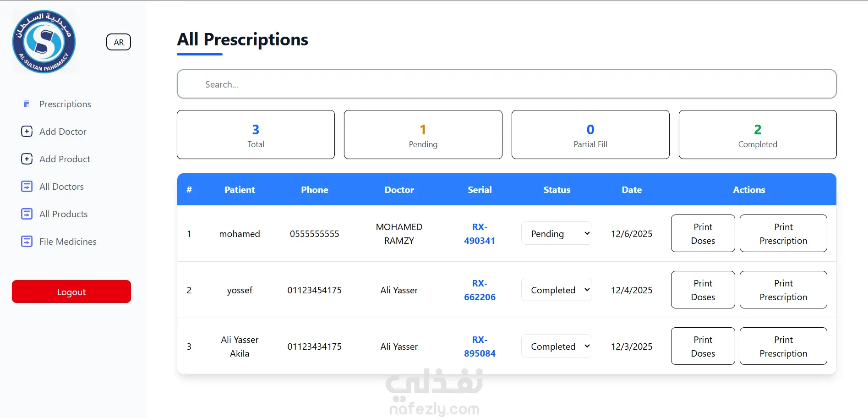Select the Pending count card
Viewport: 868px width, 418px height.
click(x=423, y=135)
